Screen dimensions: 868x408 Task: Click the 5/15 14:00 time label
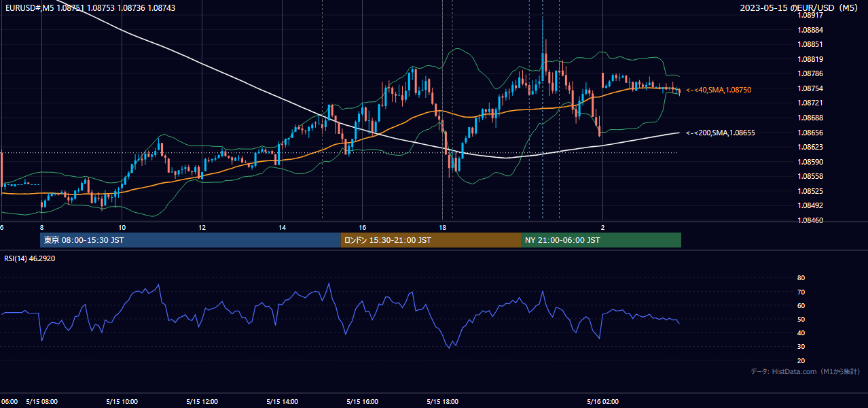click(x=283, y=402)
